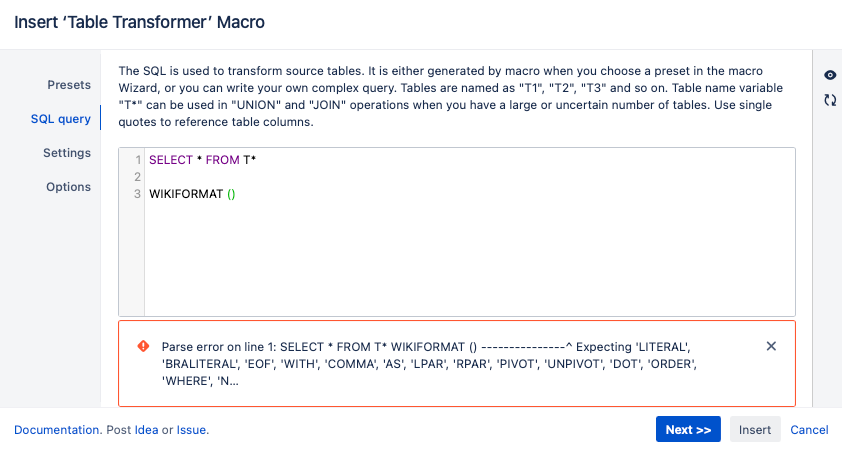
Task: Click line number 2 in the gutter
Action: click(137, 177)
